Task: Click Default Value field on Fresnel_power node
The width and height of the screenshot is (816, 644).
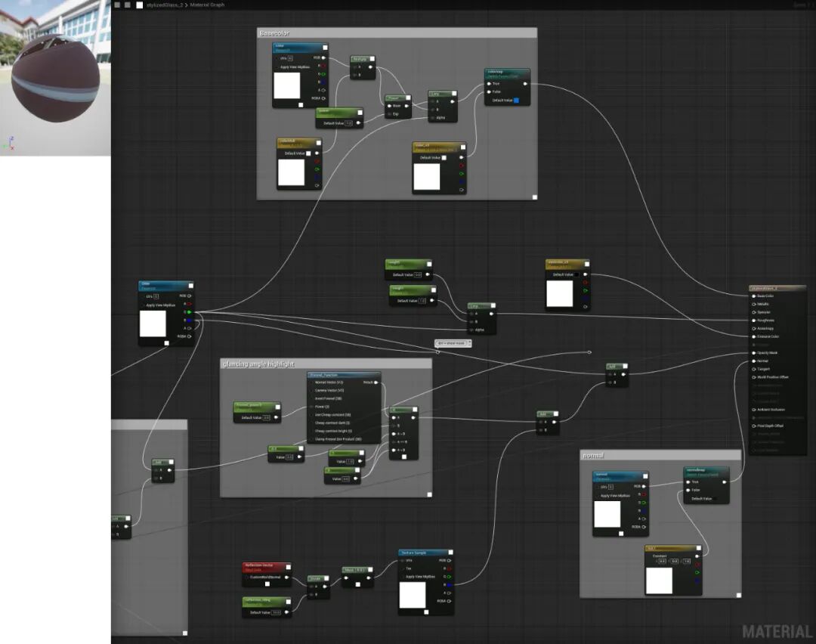Action: point(267,417)
